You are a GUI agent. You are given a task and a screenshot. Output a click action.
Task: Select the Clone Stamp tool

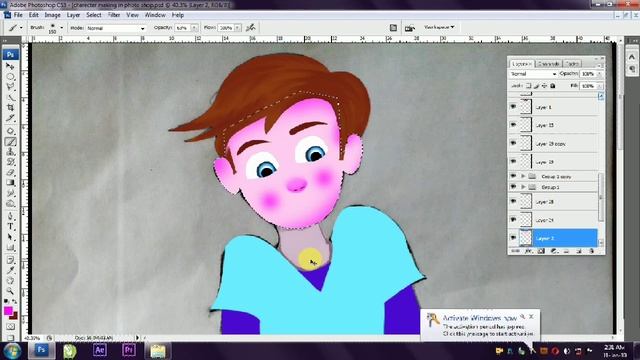click(x=10, y=151)
